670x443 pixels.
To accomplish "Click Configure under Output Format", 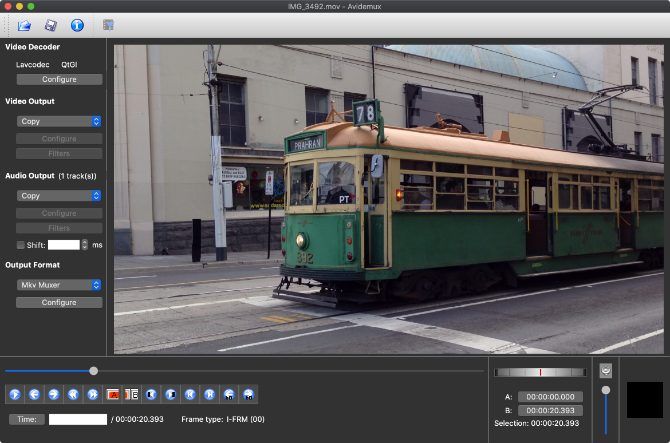I will click(59, 302).
